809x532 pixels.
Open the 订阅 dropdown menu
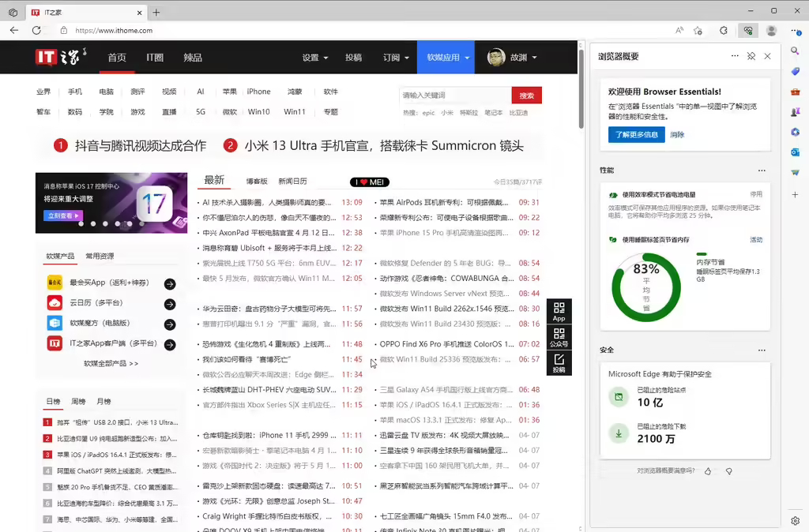pyautogui.click(x=396, y=58)
